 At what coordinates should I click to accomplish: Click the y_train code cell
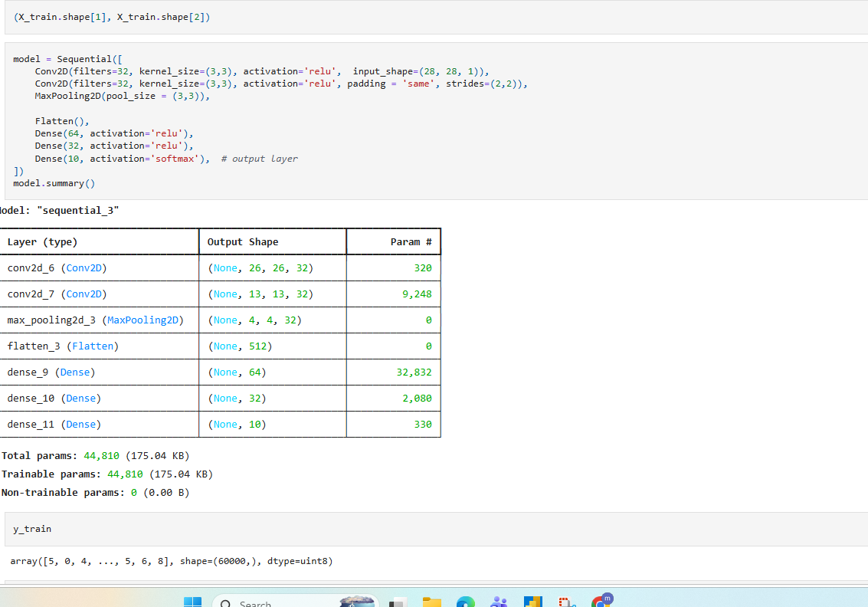(x=436, y=529)
